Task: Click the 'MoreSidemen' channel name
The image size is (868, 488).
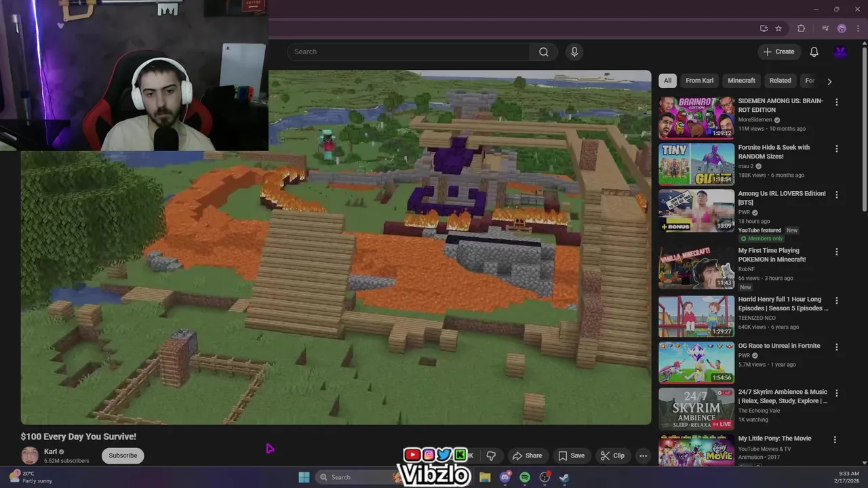Action: tap(755, 120)
